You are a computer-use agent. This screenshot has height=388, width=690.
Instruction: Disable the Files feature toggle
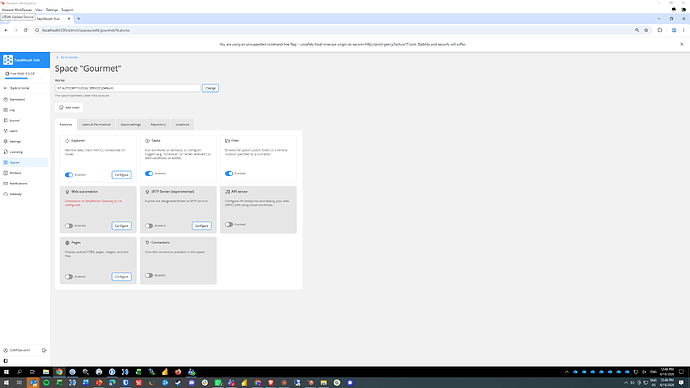point(229,173)
